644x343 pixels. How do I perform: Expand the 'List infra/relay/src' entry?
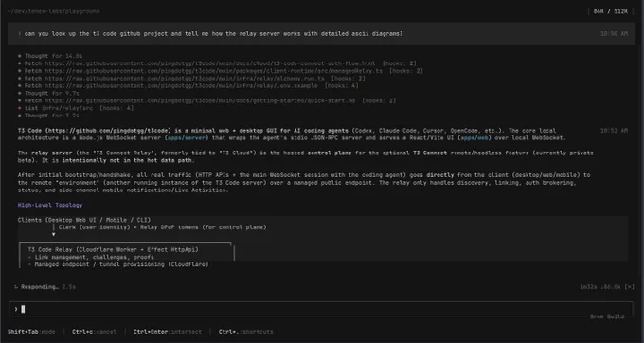pos(76,108)
